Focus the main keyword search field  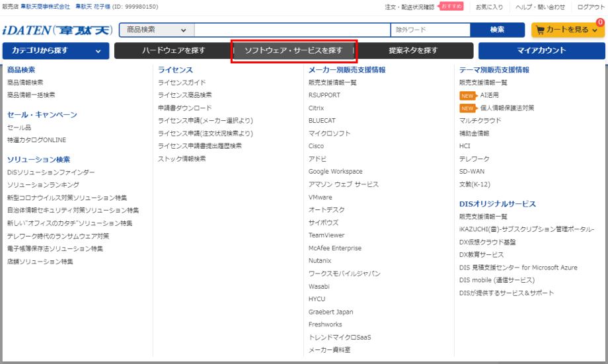[291, 30]
